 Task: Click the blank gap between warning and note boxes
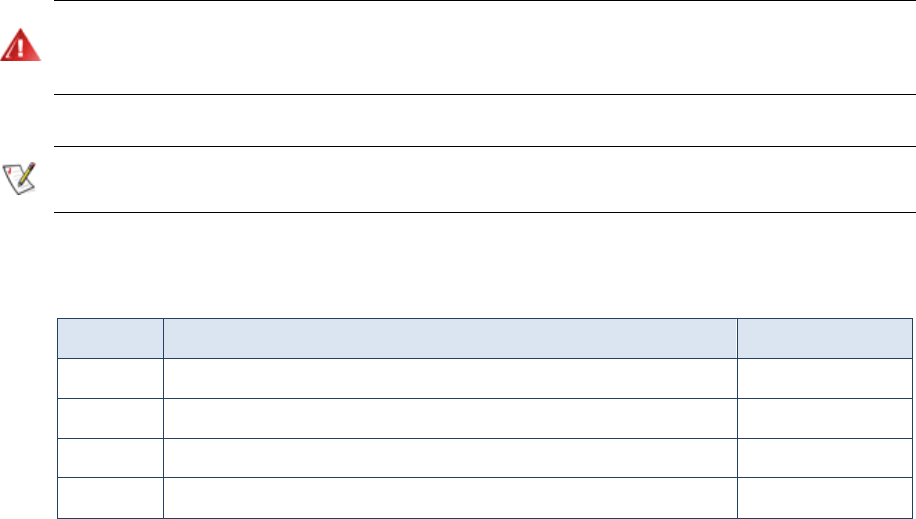coord(480,121)
